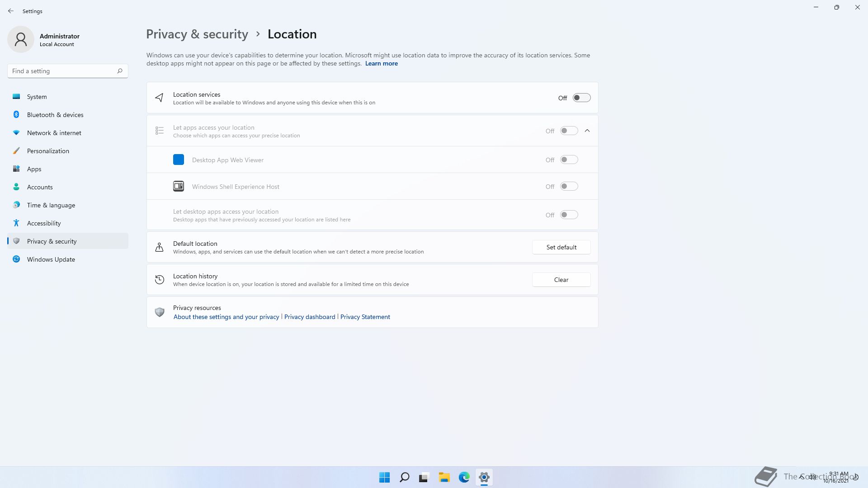Turn on the Location services toggle

(x=581, y=98)
